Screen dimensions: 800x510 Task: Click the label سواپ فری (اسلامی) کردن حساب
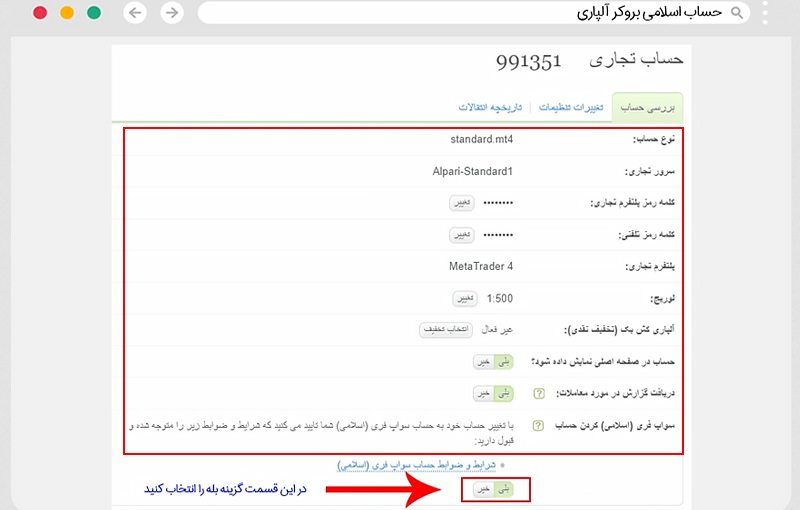click(x=615, y=425)
